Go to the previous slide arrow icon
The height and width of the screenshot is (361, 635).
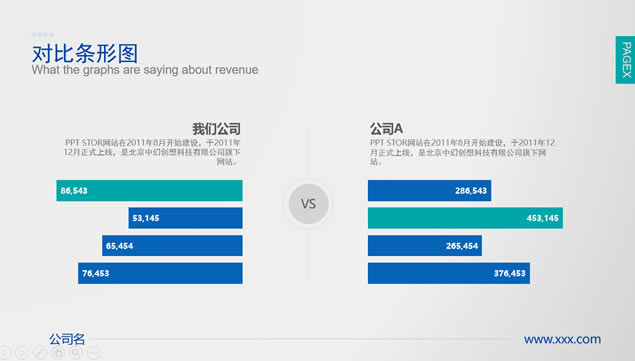pyautogui.click(x=4, y=352)
